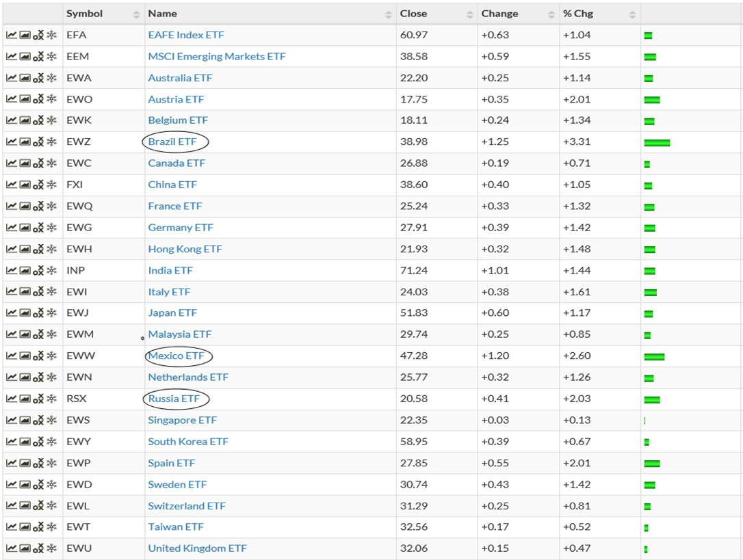Open the point and figure icon for EWU

pyautogui.click(x=38, y=548)
